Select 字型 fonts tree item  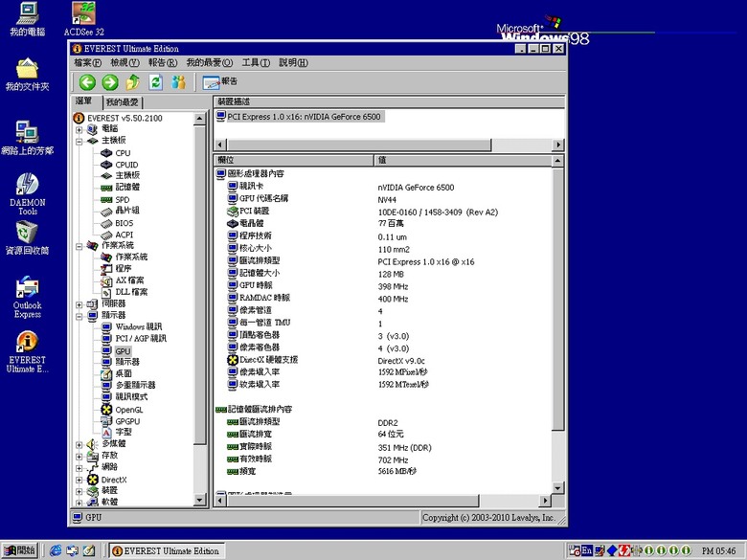point(124,433)
